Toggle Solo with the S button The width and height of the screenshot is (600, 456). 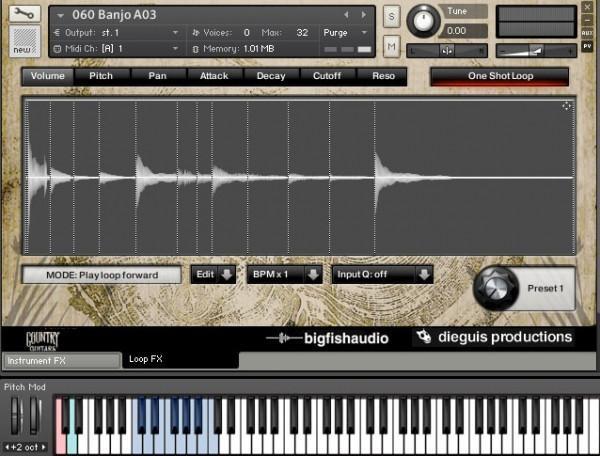coord(391,19)
